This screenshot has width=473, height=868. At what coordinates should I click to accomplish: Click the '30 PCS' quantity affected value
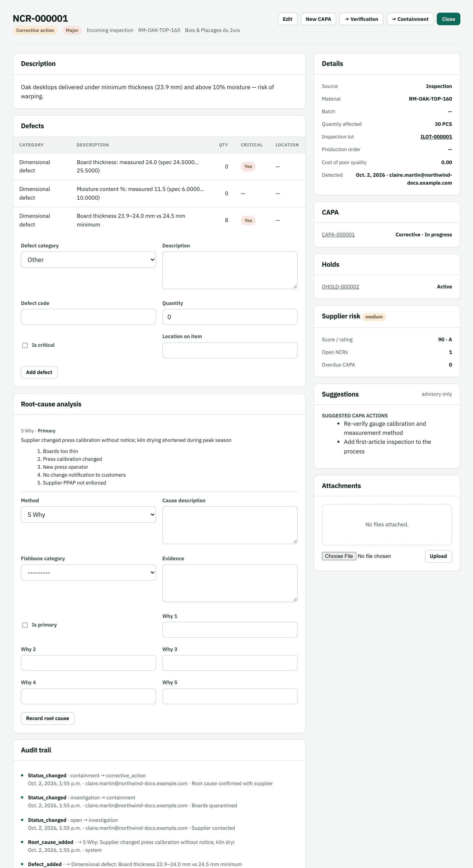coord(443,124)
